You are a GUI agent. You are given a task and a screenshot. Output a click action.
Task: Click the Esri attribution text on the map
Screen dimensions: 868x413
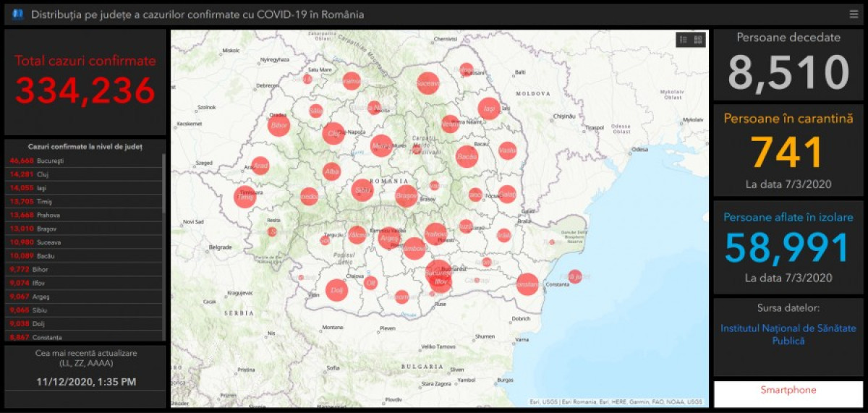[x=616, y=402]
